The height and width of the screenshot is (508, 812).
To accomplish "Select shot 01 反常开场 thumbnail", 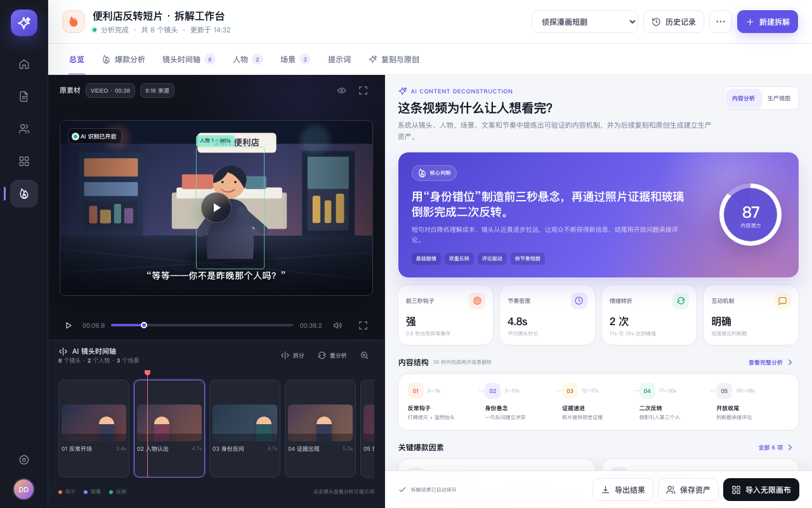I will (94, 429).
